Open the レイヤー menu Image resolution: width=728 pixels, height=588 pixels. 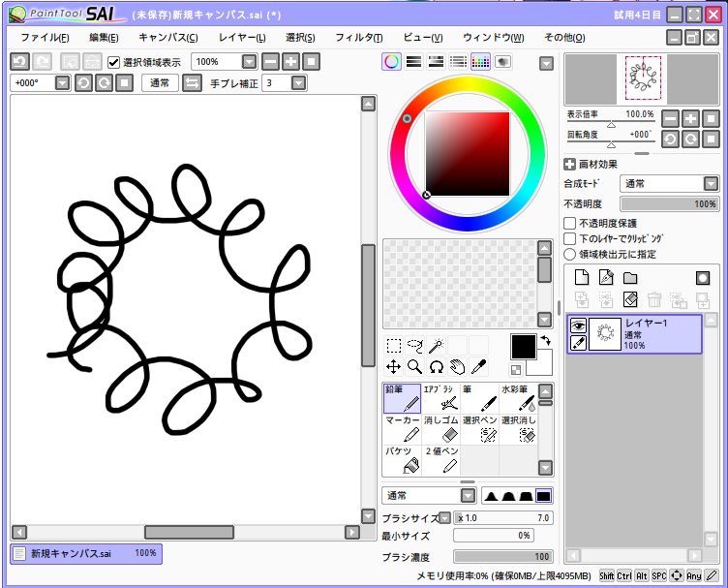tap(242, 37)
